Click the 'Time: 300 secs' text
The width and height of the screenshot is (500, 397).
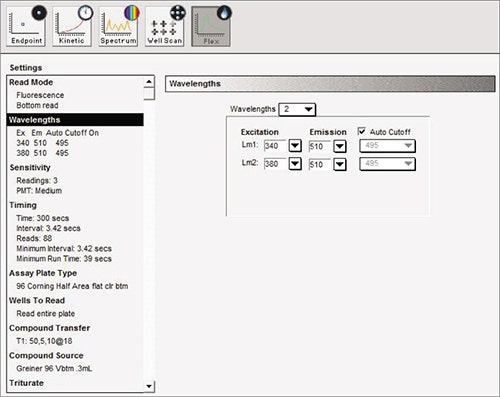43,218
